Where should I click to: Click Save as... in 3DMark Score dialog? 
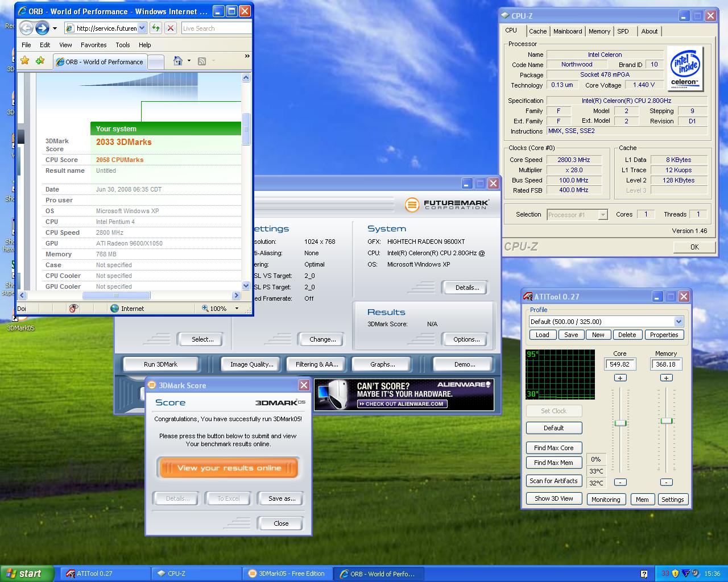tap(282, 498)
